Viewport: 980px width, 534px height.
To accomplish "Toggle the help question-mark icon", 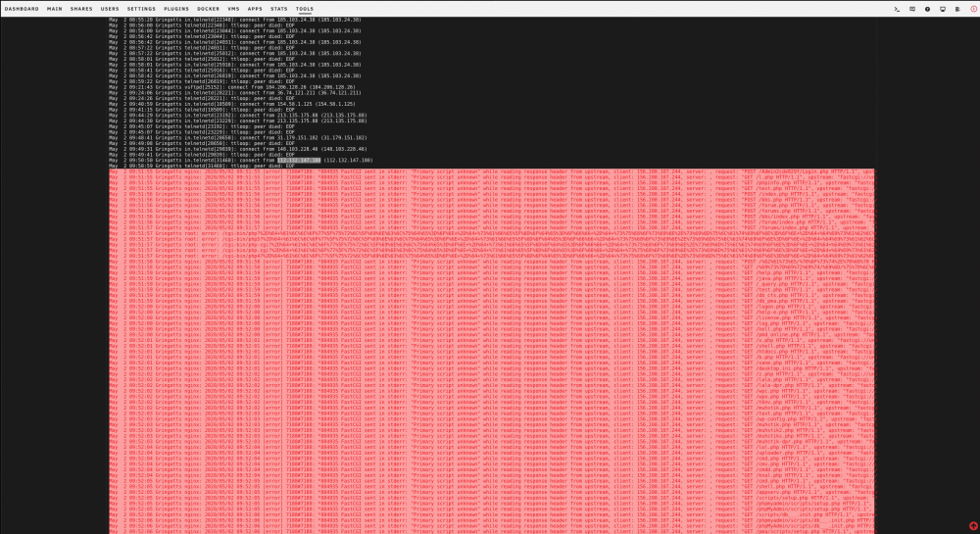I will pos(927,9).
